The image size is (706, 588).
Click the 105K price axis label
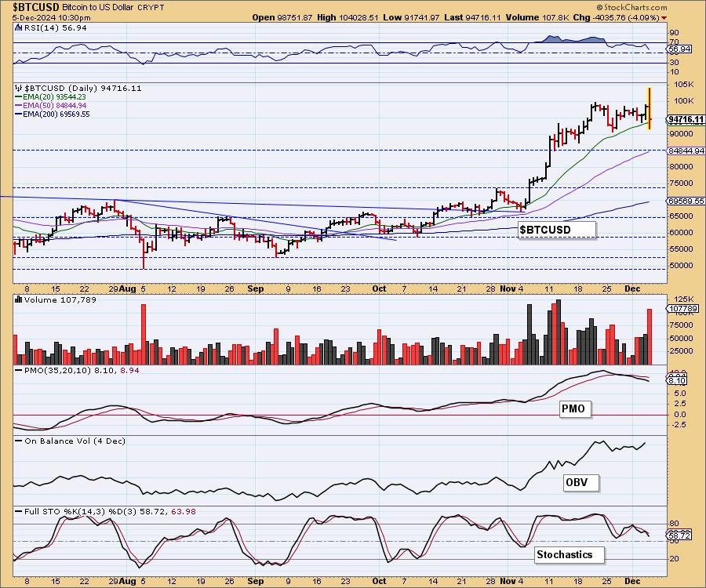coord(684,84)
